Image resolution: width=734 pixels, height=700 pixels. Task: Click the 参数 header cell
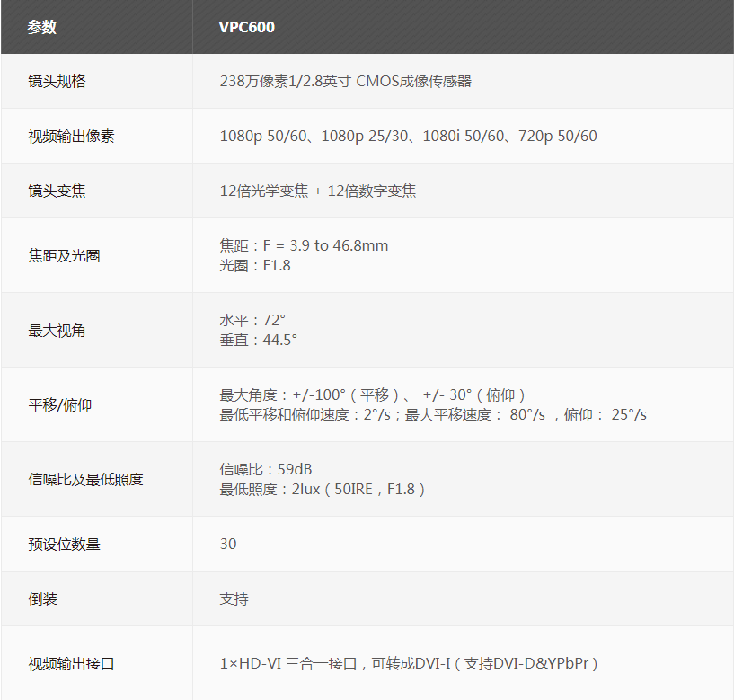[42, 27]
